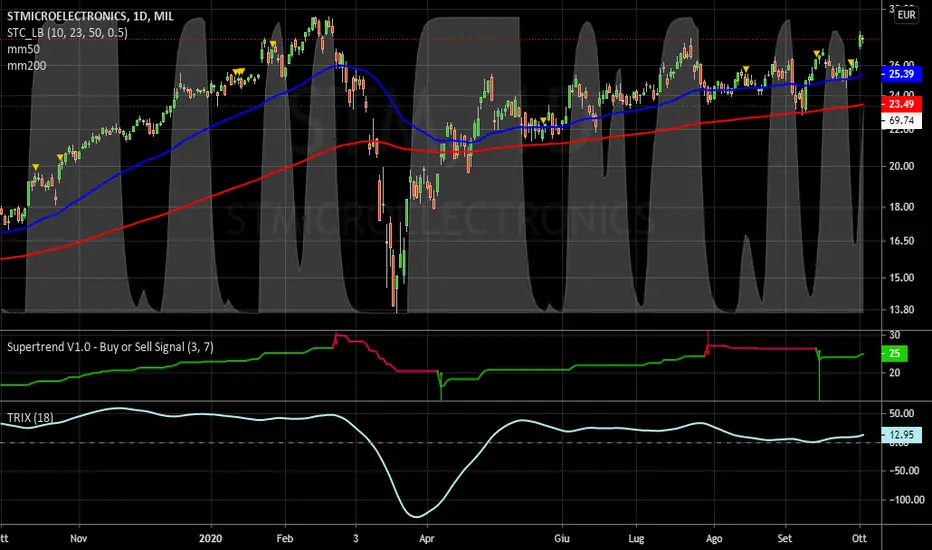
Task: Select the mm200 moving average label
Action: coord(26,65)
